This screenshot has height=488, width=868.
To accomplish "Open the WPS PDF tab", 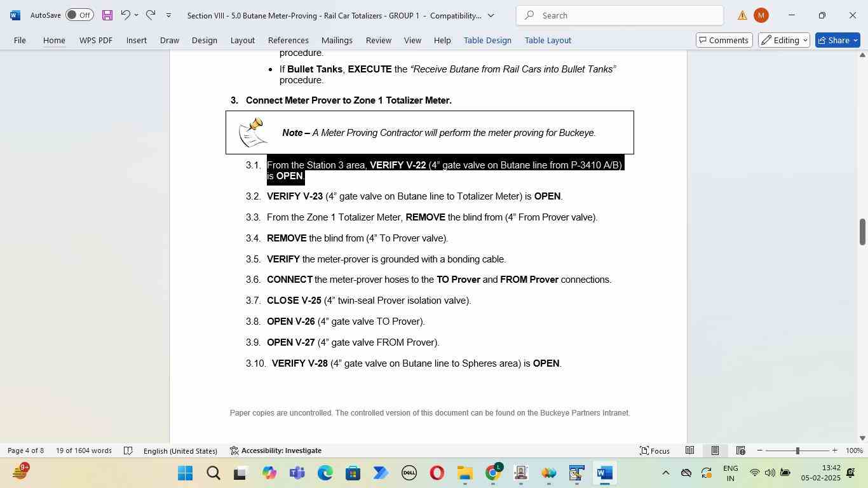I will tap(96, 40).
